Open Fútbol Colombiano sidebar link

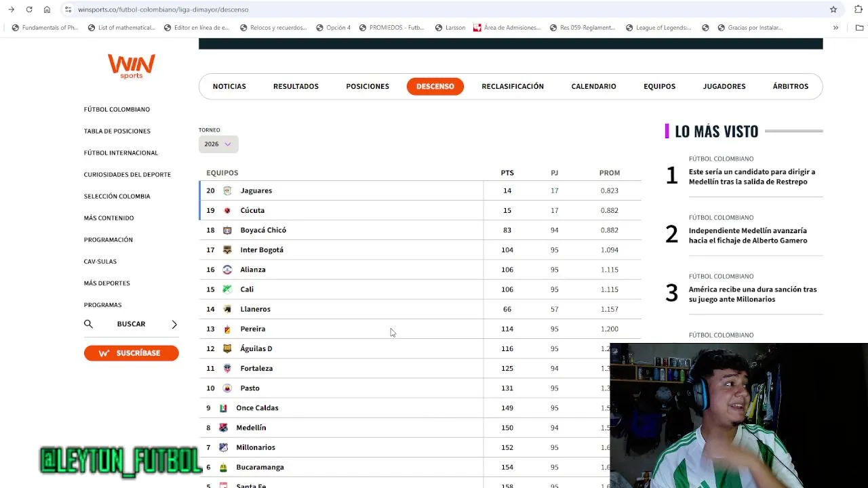click(117, 109)
